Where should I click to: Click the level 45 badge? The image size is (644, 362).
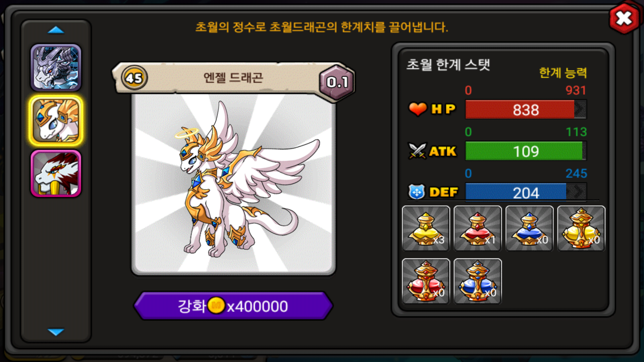click(x=134, y=78)
